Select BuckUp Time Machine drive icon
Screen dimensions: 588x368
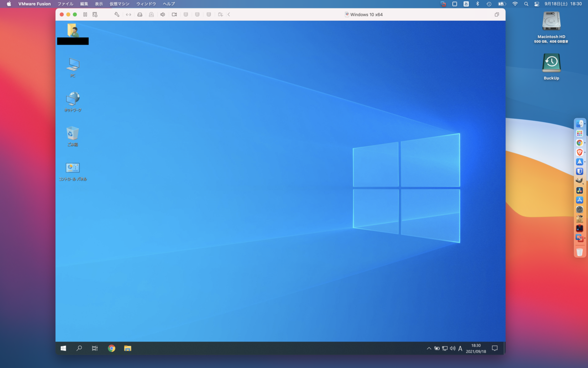(551, 67)
